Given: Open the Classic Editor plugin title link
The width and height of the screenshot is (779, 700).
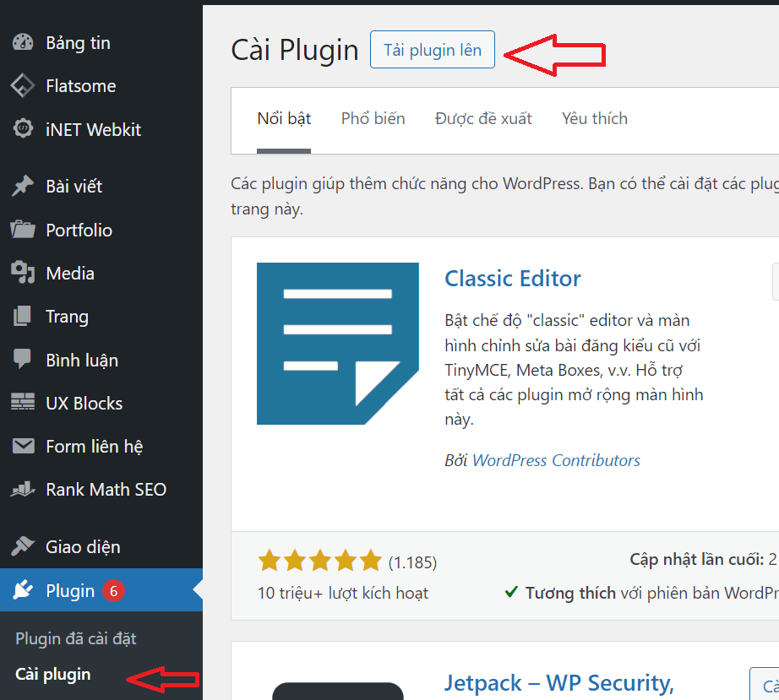Looking at the screenshot, I should [x=513, y=279].
